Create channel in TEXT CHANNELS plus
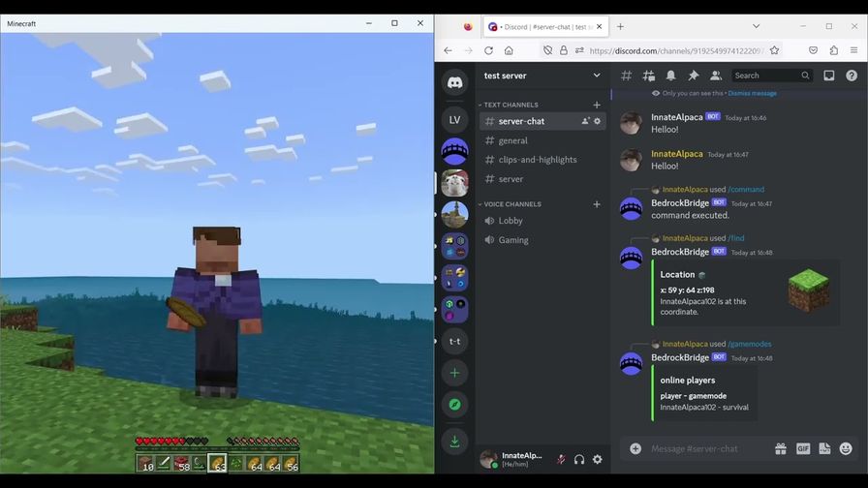Viewport: 868px width, 488px height. click(x=597, y=105)
